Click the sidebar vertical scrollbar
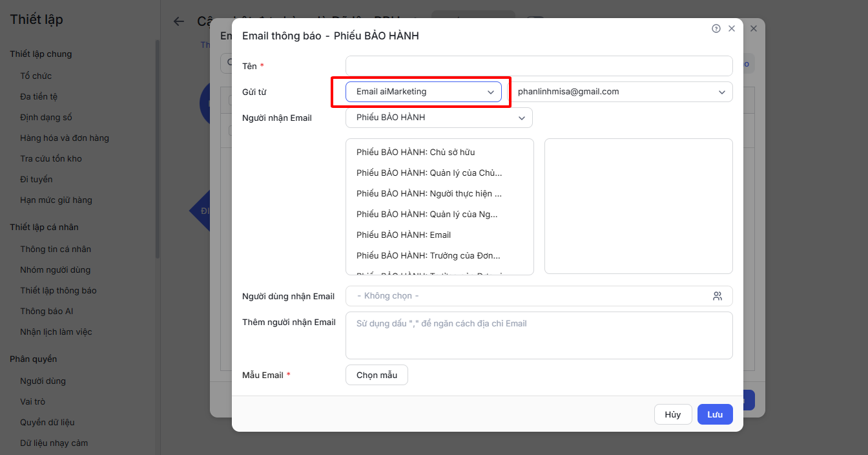This screenshot has width=868, height=455. [157, 149]
